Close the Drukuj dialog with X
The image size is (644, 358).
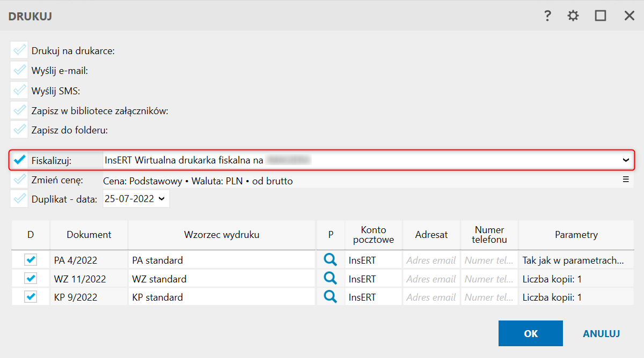click(x=629, y=16)
